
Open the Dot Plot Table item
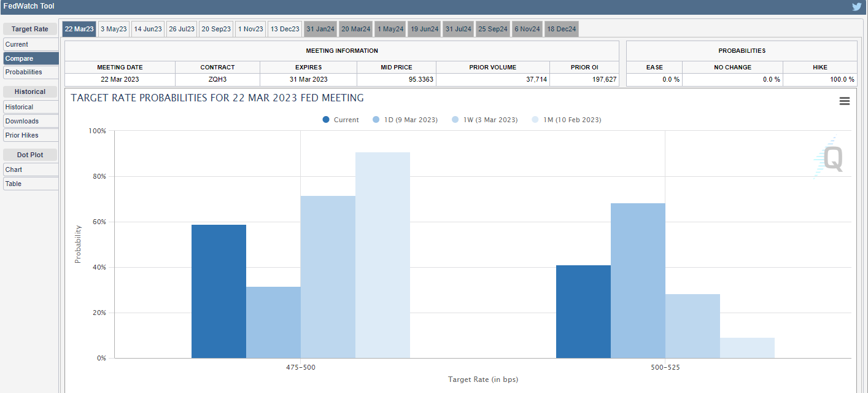click(x=31, y=184)
